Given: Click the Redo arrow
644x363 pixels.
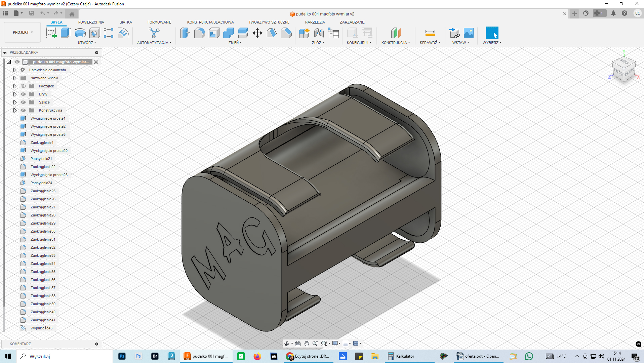Looking at the screenshot, I should coord(56,13).
